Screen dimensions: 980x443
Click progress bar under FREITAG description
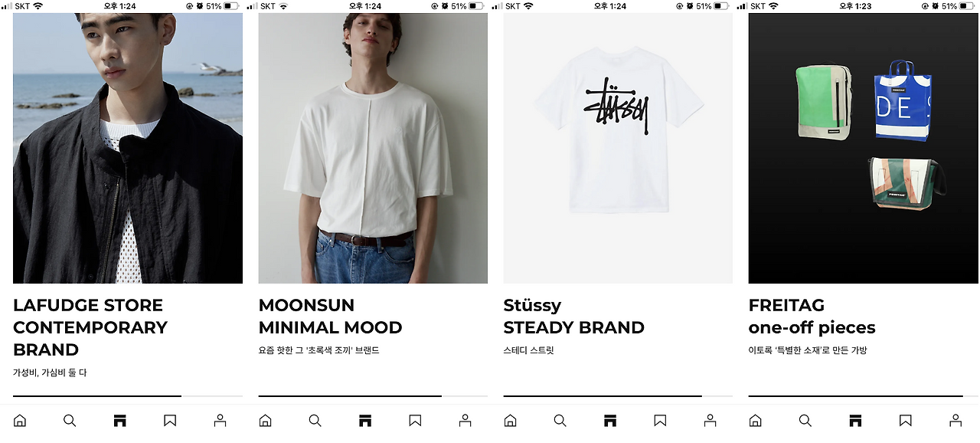point(863,396)
